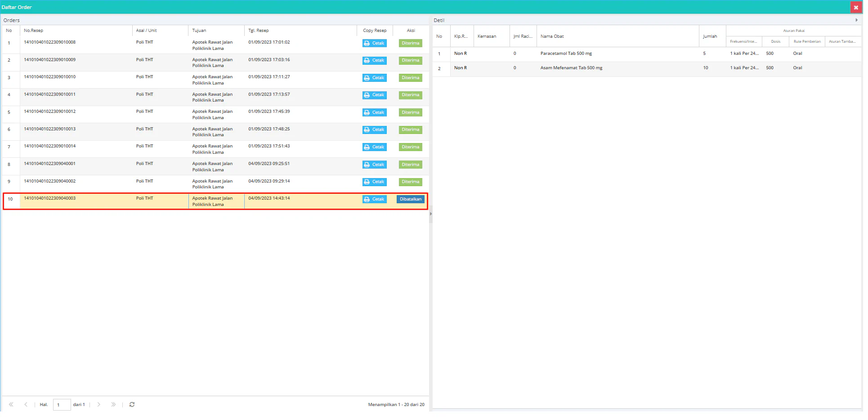Click date 01/09/2023 17:13:57
868x420 pixels.
point(269,94)
